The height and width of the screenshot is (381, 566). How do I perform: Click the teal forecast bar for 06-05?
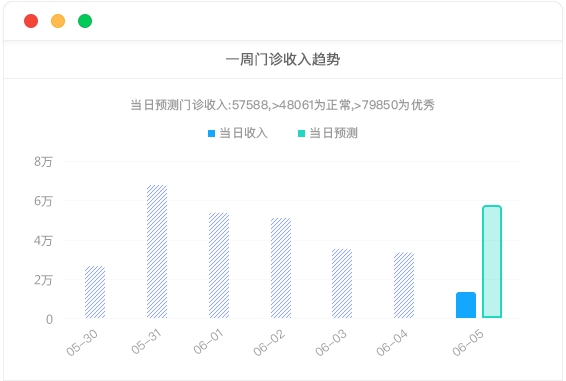click(492, 261)
